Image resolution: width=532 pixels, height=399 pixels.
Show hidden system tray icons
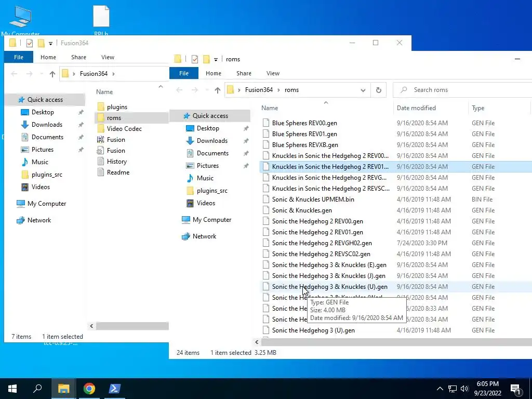tap(440, 389)
